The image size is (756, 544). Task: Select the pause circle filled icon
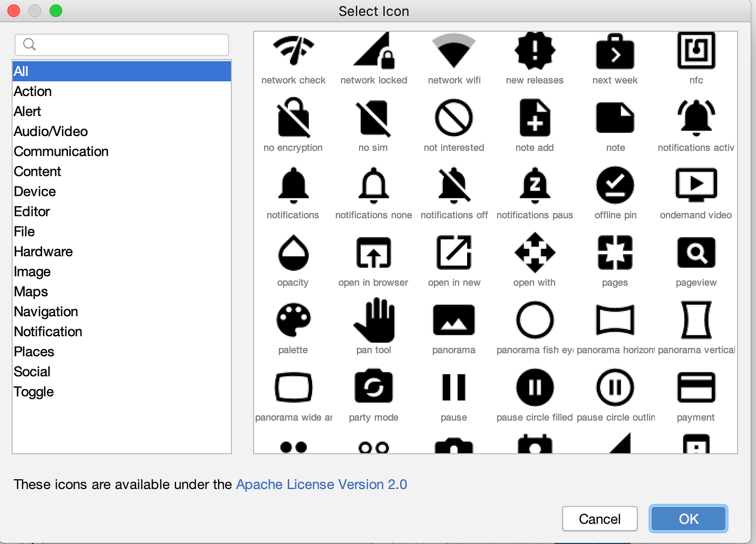tap(534, 387)
